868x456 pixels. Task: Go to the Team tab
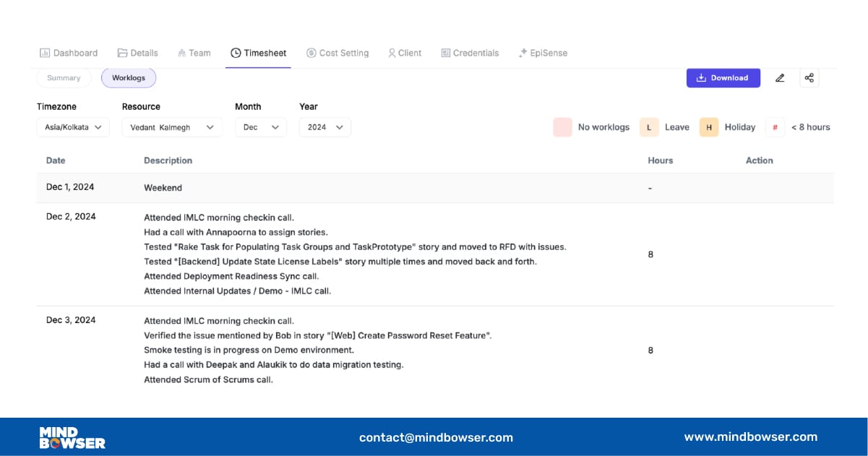click(x=194, y=53)
